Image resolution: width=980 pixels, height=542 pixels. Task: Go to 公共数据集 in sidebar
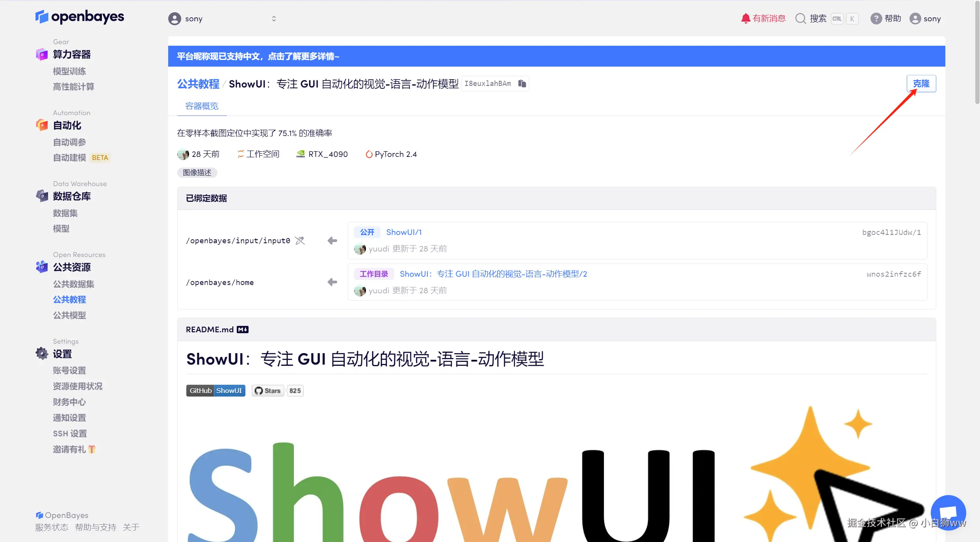(73, 284)
